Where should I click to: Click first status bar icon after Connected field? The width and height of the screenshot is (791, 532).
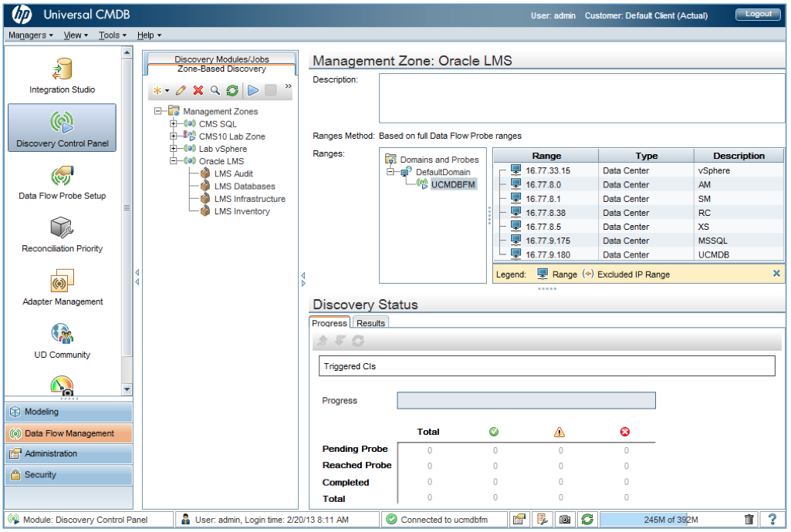519,519
